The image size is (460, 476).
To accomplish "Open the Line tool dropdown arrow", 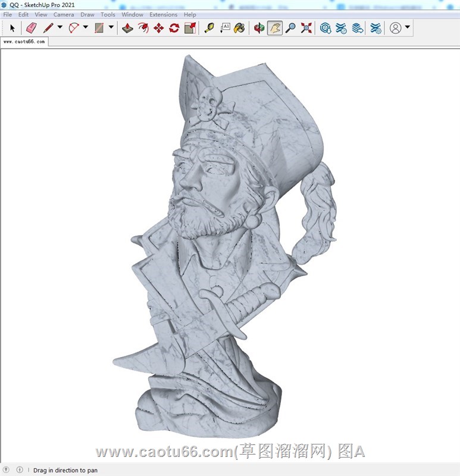I will pyautogui.click(x=60, y=27).
